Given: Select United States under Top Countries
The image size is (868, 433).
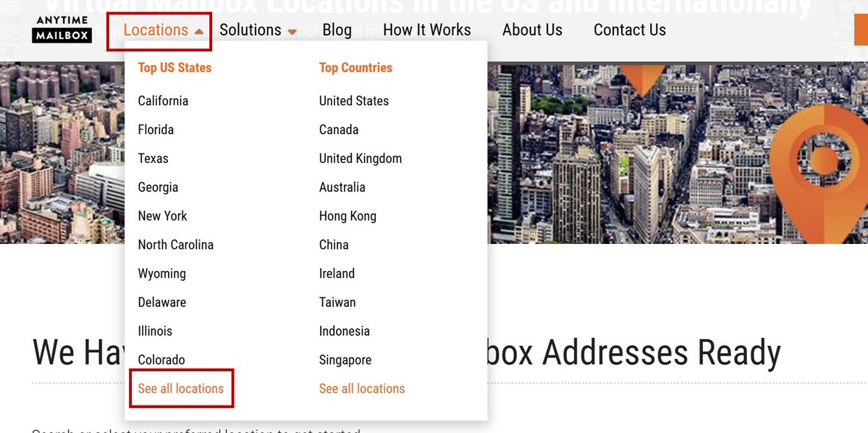Looking at the screenshot, I should click(354, 101).
